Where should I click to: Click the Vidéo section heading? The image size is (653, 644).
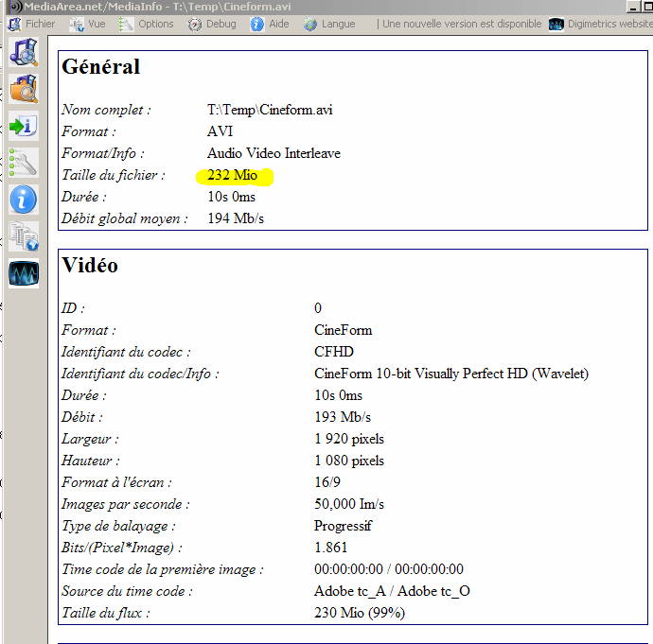click(90, 266)
